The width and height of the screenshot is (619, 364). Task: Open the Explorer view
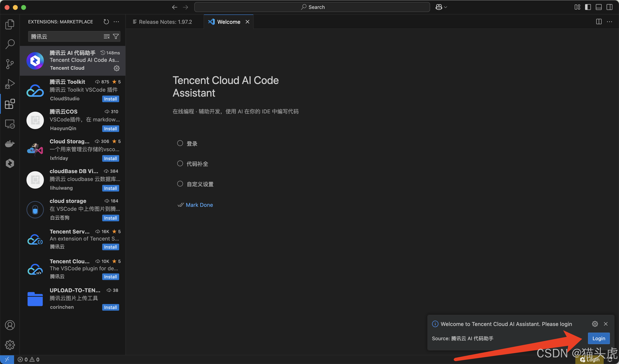(x=10, y=24)
